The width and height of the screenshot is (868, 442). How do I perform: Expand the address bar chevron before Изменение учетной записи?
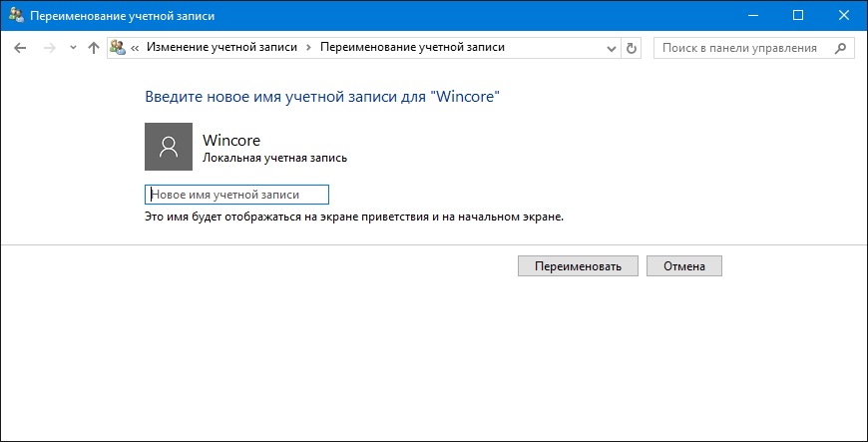(135, 48)
